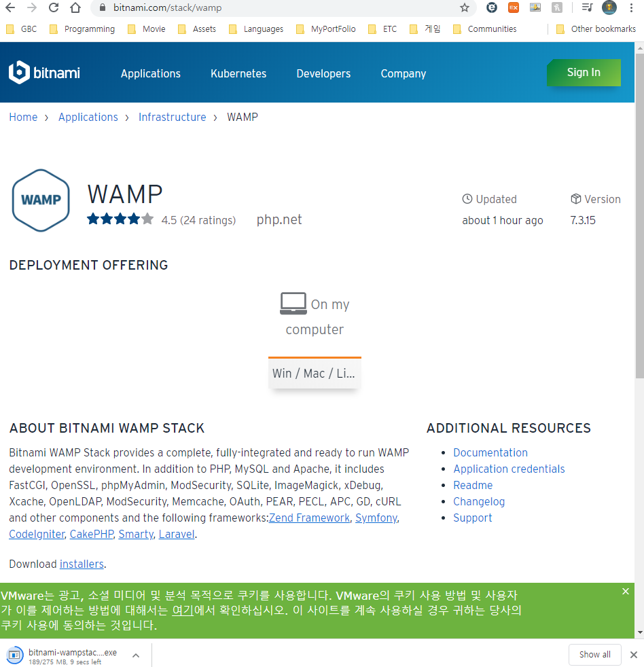Click the site lock icon in address bar
644x667 pixels.
click(x=102, y=7)
